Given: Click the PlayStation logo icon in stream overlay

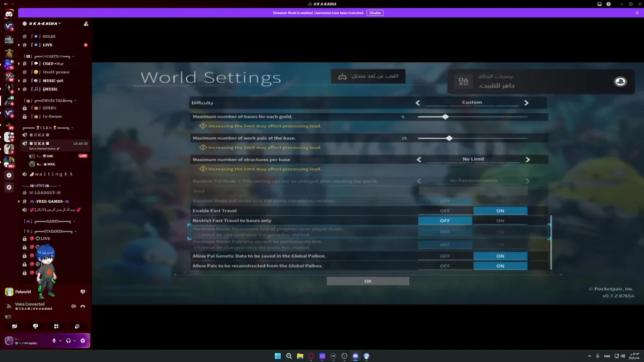Looking at the screenshot, I should click(x=620, y=81).
